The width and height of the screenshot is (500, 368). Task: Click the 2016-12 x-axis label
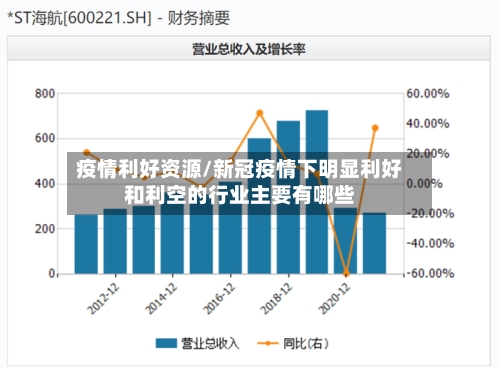click(219, 299)
